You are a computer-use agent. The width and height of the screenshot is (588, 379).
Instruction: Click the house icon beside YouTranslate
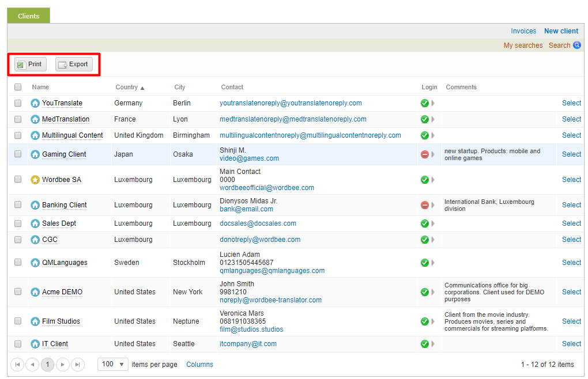click(35, 103)
